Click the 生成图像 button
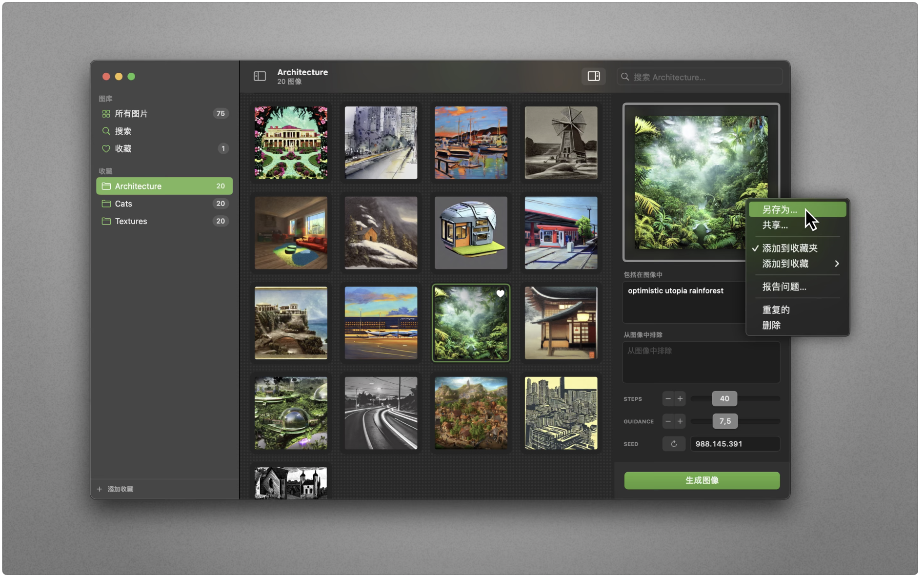This screenshot has height=579, width=924. coord(702,480)
